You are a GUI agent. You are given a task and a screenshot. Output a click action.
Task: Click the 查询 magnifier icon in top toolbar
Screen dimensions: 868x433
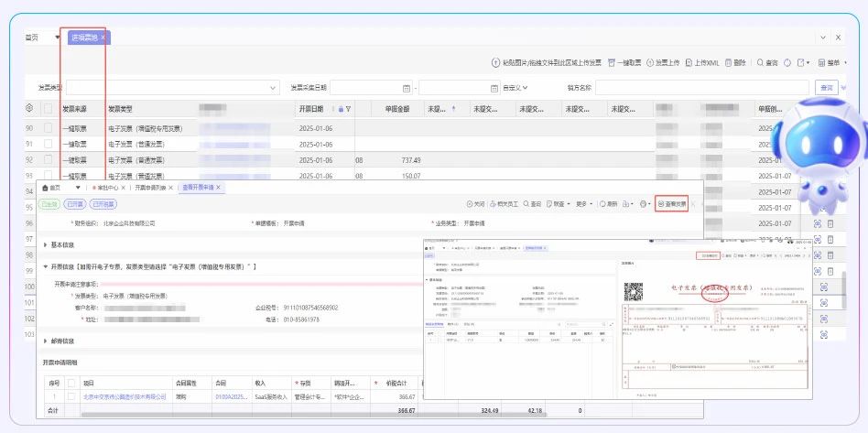(759, 63)
